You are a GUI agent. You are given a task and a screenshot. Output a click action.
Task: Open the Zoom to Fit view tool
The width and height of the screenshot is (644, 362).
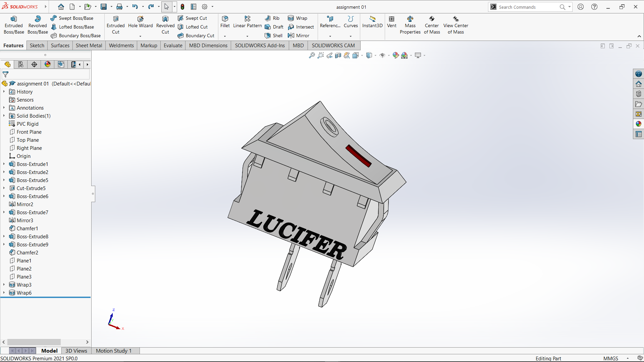[312, 55]
